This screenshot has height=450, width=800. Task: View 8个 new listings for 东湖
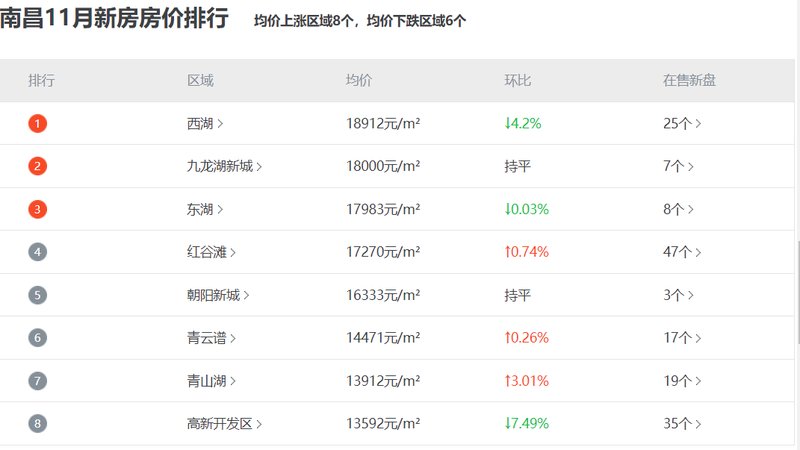678,209
